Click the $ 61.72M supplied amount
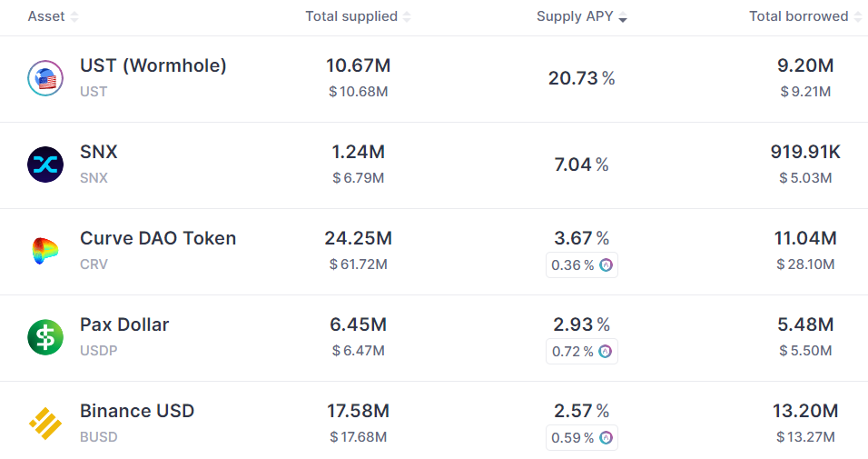This screenshot has width=868, height=459. click(358, 264)
